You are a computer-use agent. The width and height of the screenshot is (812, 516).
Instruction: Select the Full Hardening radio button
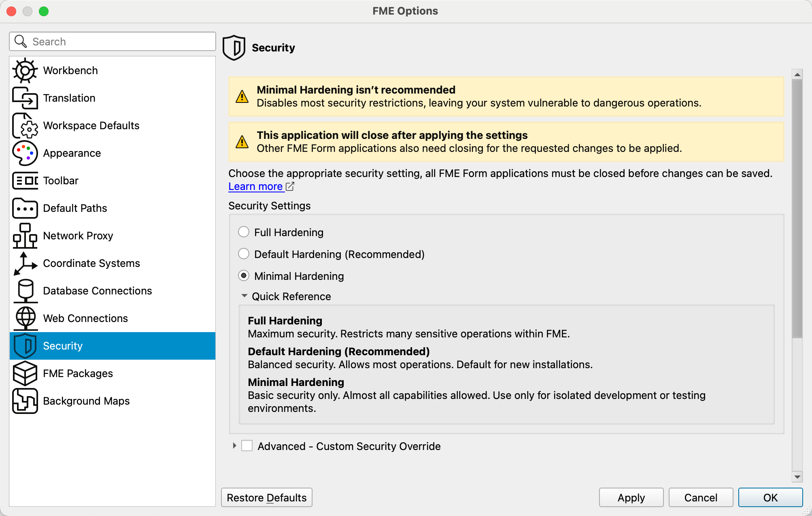pos(244,232)
